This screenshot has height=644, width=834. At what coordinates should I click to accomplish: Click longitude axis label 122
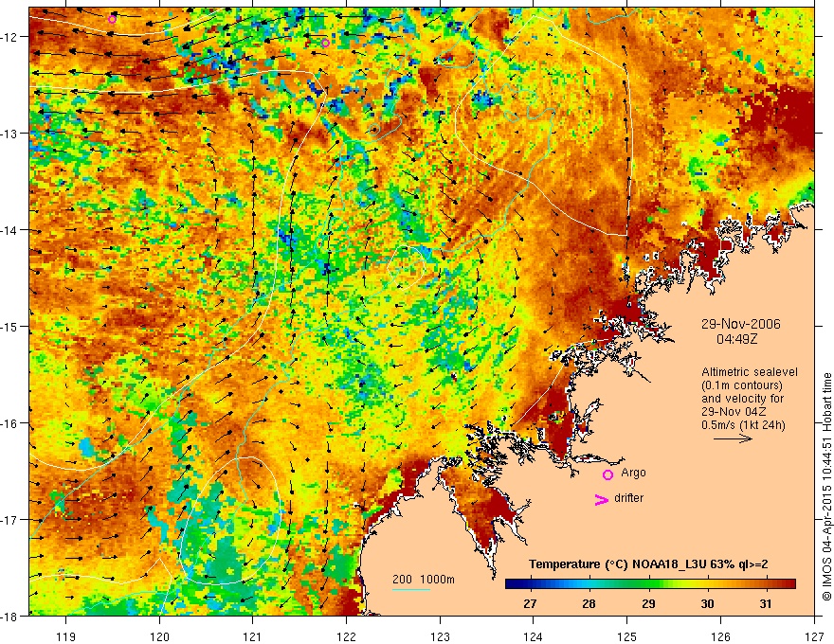click(346, 636)
